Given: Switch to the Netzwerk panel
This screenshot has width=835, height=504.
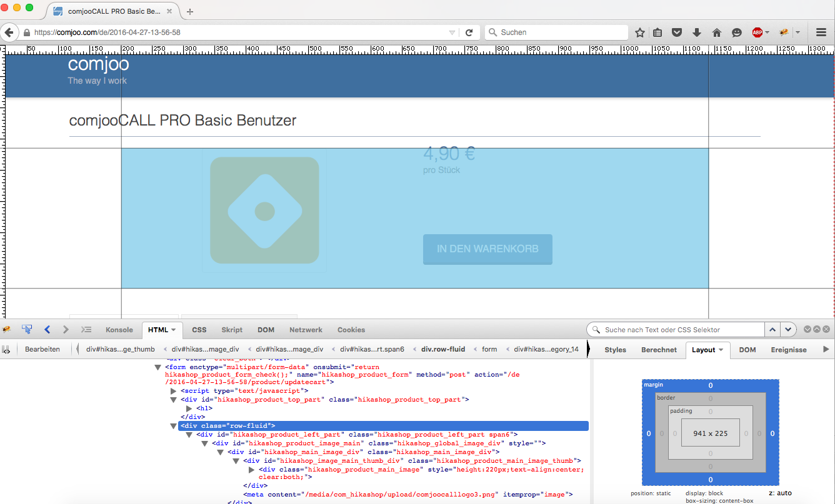Looking at the screenshot, I should click(306, 330).
